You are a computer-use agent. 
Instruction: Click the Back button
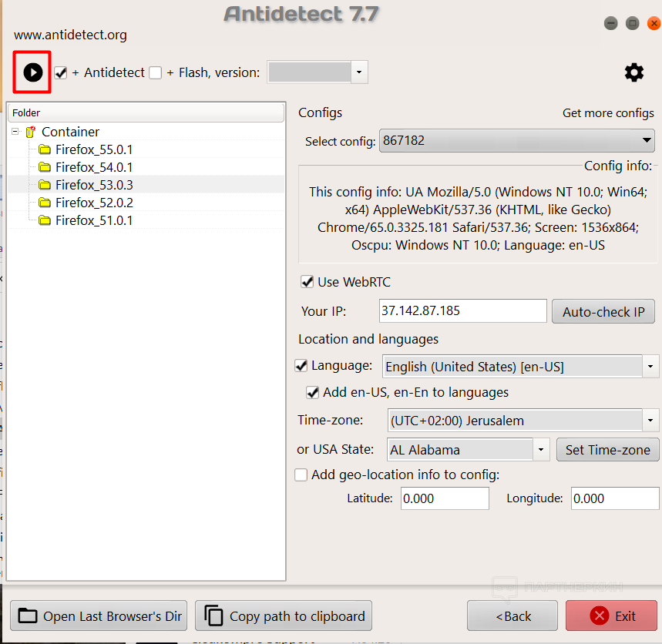[x=512, y=615]
